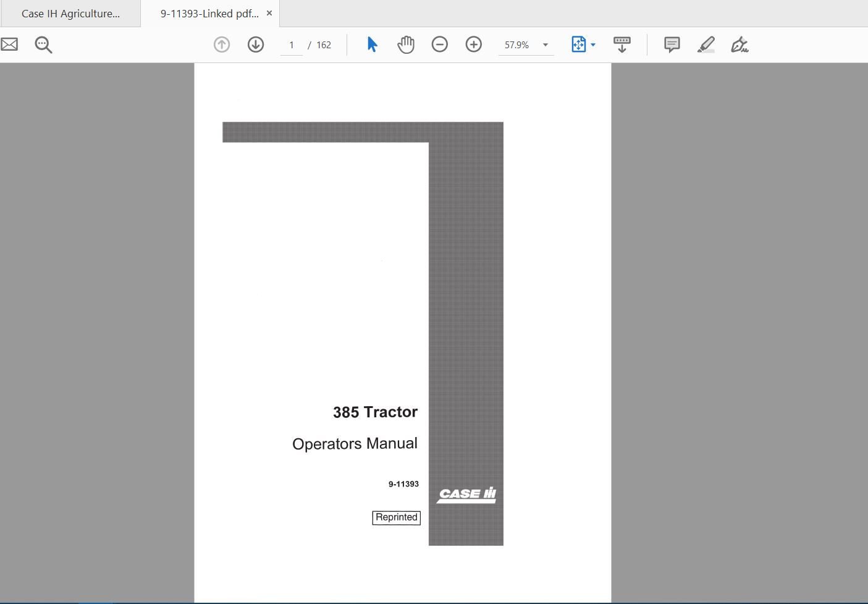Click the Operators Manual heading
The width and height of the screenshot is (868, 604).
(x=355, y=444)
